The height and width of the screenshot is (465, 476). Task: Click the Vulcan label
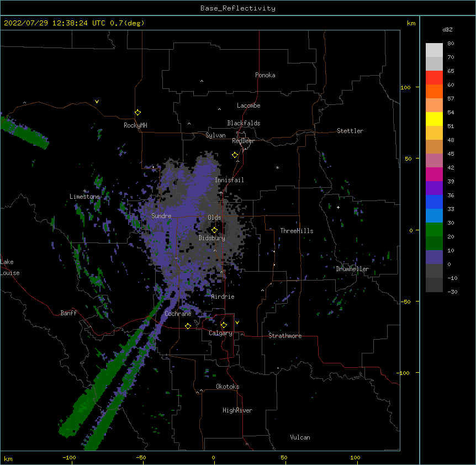(x=300, y=437)
